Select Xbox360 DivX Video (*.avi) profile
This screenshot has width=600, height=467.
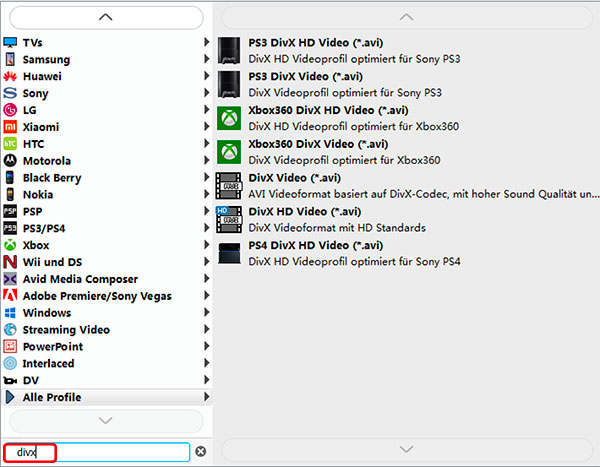(406, 152)
